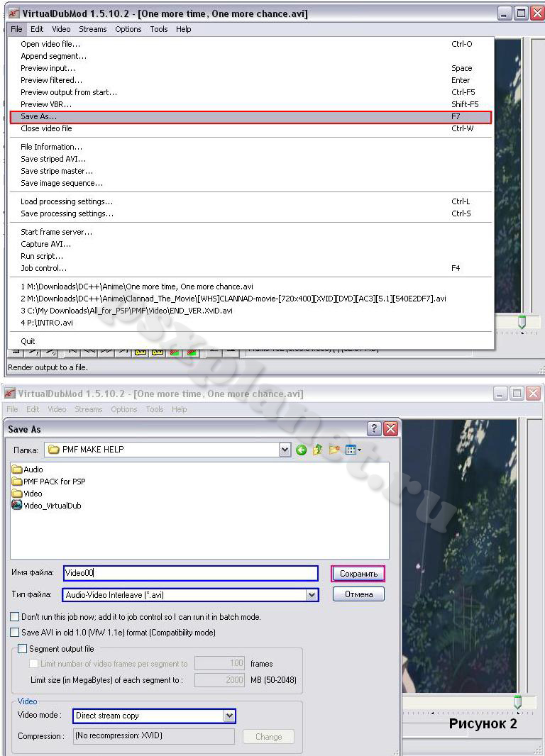Open 'File Information...' from the File menu

coord(251,147)
